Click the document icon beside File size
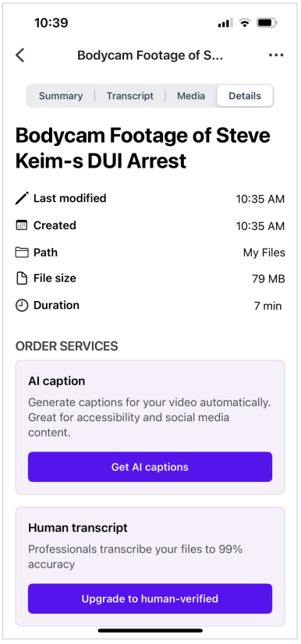The image size is (301, 644). [21, 278]
